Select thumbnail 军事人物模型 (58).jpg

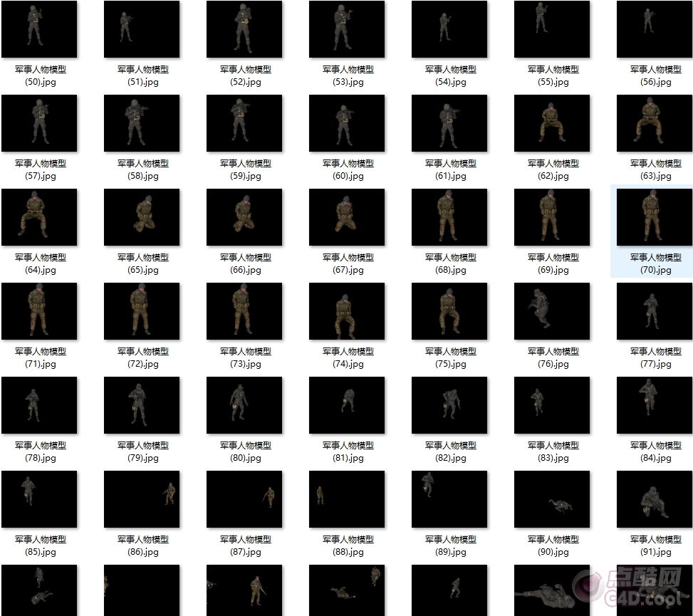142,123
